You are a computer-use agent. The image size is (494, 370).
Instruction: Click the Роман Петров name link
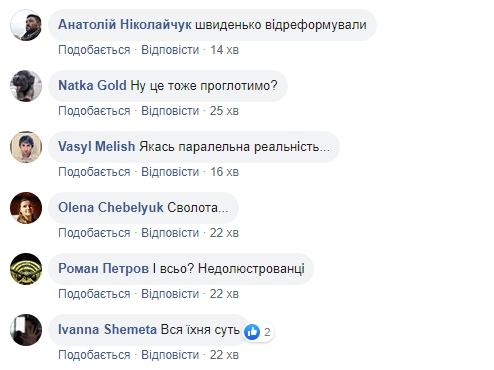coord(103,269)
